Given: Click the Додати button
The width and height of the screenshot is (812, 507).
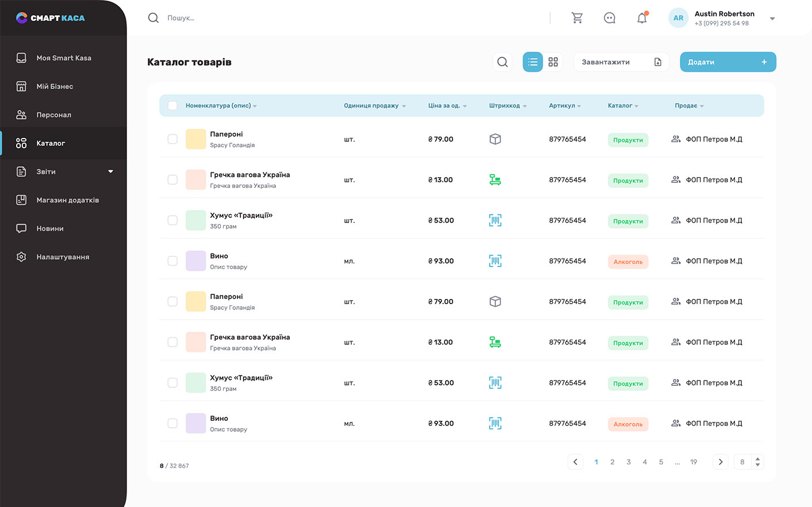Looking at the screenshot, I should tap(728, 62).
